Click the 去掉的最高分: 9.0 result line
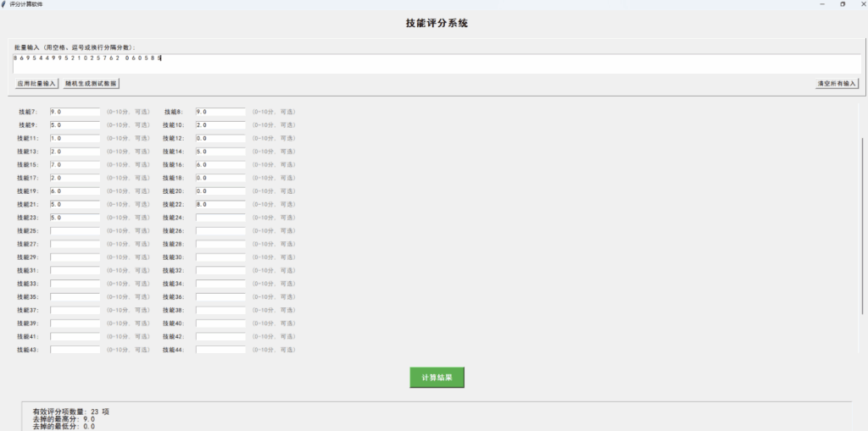 (x=64, y=419)
